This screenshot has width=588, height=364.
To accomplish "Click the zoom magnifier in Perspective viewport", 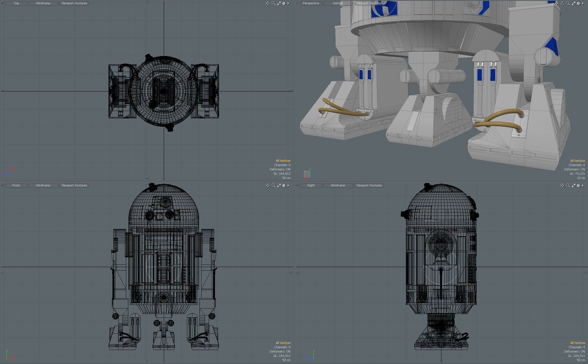I will 568,3.
